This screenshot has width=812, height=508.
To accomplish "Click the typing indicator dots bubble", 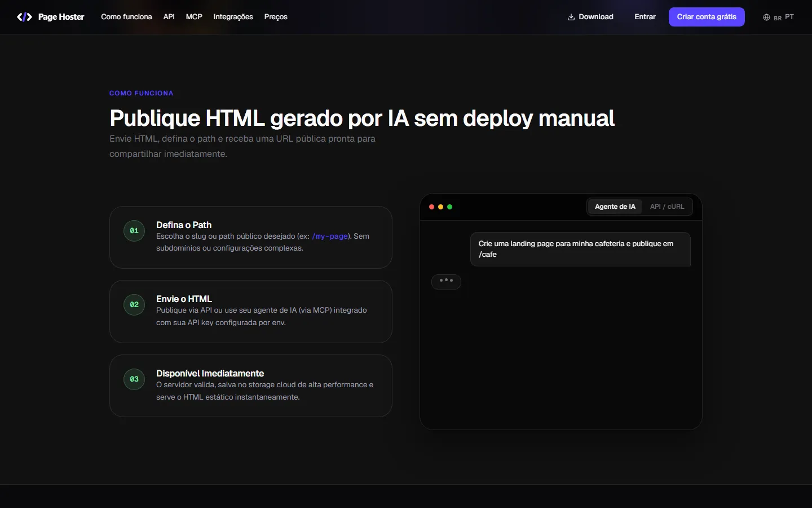I will coord(446,281).
